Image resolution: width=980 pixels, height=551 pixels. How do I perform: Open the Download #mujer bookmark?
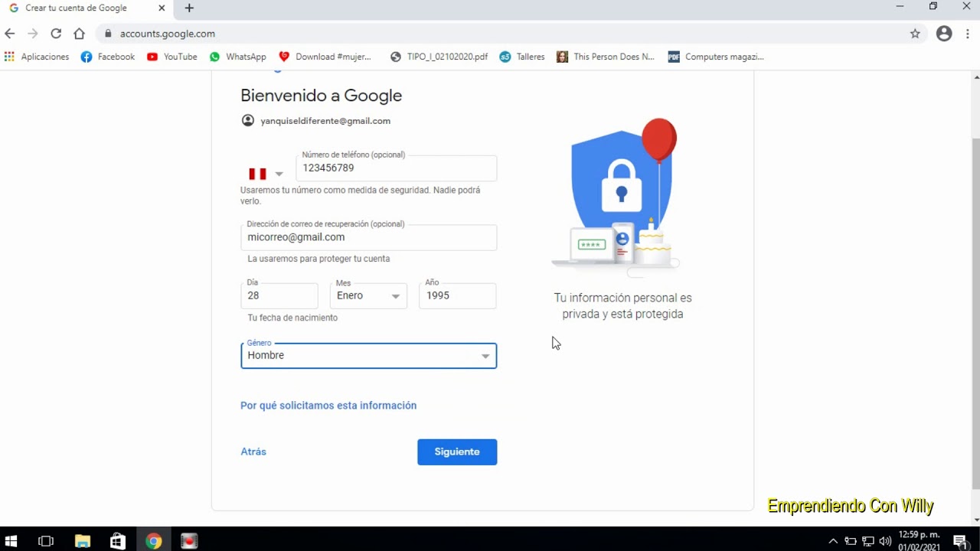[325, 57]
